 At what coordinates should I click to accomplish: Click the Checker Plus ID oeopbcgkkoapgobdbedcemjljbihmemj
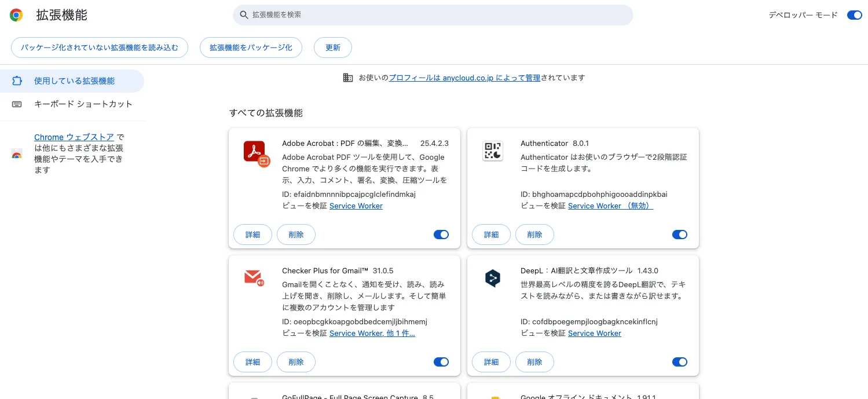coord(354,322)
